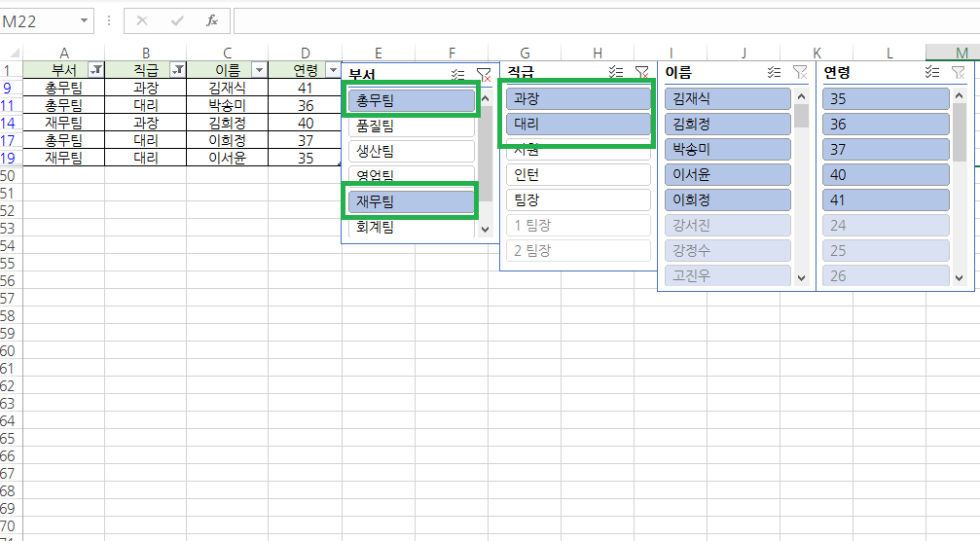Select row 19 header
This screenshot has height=541, width=980.
(11, 158)
